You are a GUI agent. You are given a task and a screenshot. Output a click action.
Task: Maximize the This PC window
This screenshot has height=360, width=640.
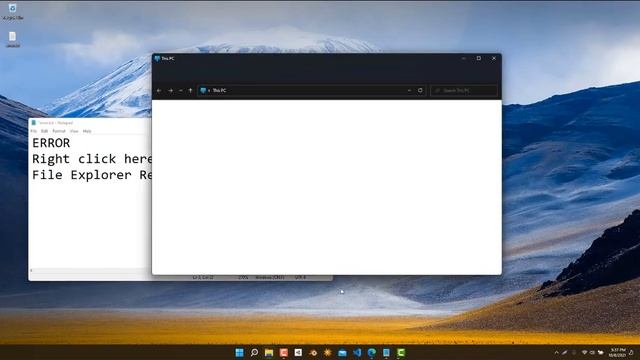[479, 58]
